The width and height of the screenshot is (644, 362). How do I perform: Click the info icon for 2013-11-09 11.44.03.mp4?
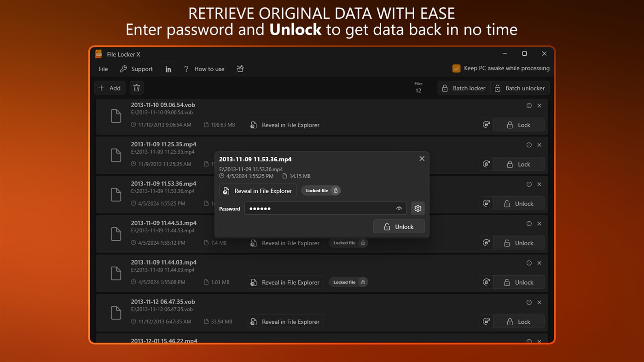(x=529, y=263)
